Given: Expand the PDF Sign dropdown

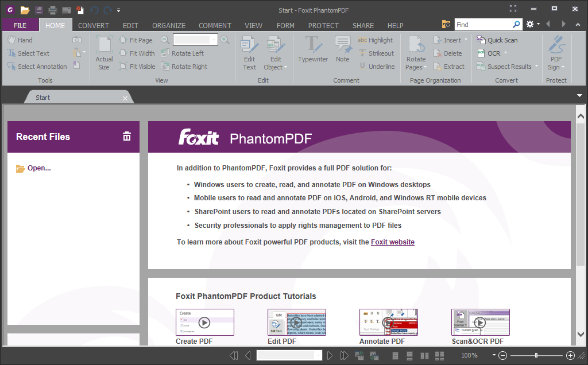Looking at the screenshot, I should coord(563,68).
